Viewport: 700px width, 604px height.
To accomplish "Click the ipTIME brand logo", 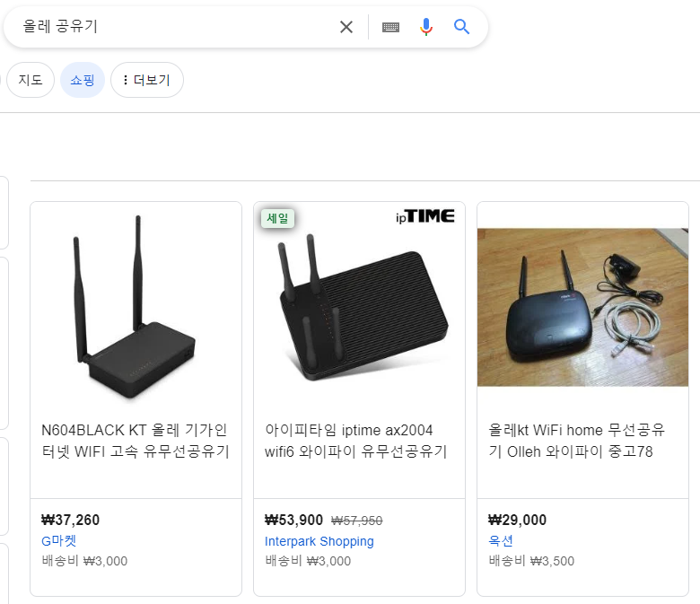I will 425,216.
